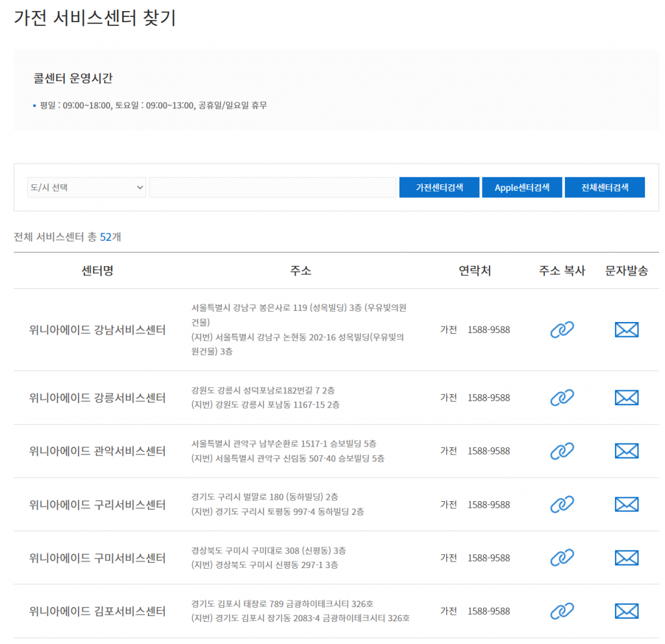This screenshot has width=665, height=644.
Task: Click 구리서비스센터 address copy icon
Action: [x=561, y=504]
